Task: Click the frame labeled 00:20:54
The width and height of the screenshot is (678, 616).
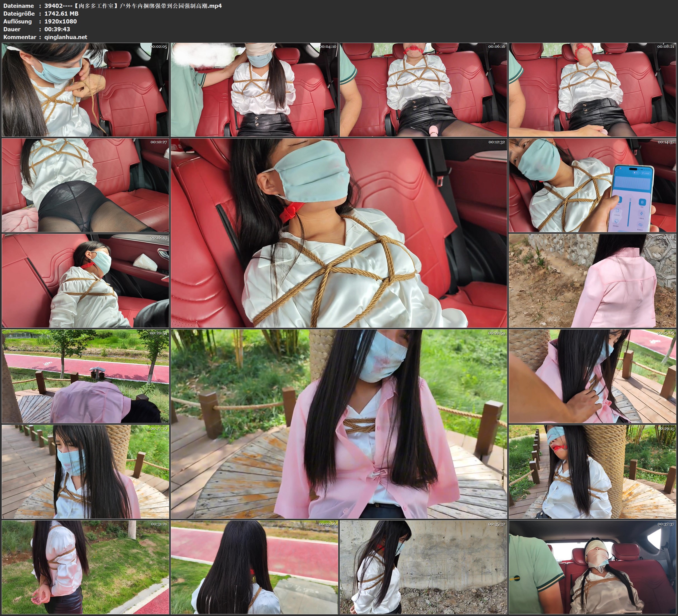Action: point(85,376)
